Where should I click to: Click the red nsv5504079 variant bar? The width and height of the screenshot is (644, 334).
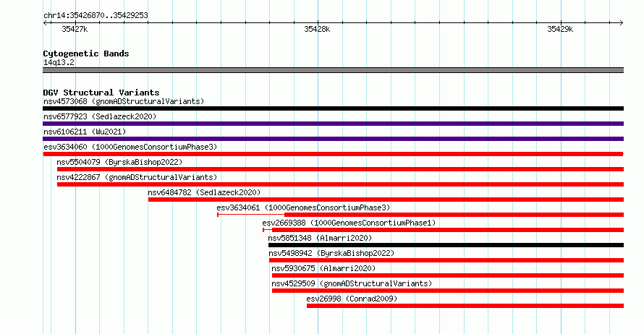tap(341, 169)
